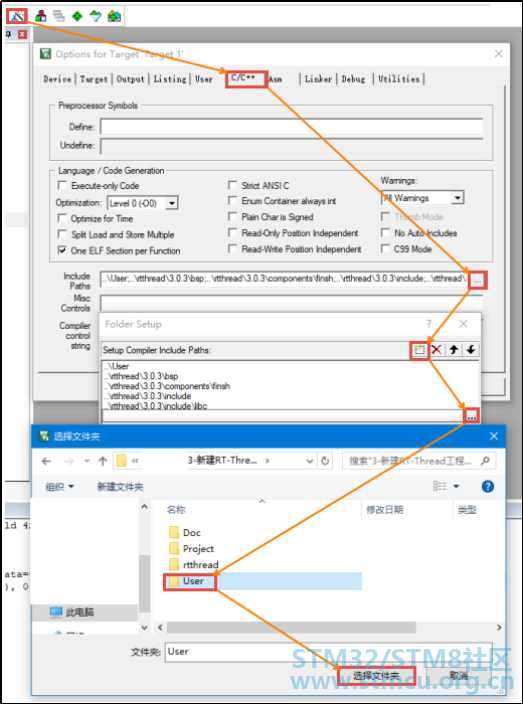This screenshot has height=704, width=523.
Task: Move include path up arrow
Action: pyautogui.click(x=453, y=350)
